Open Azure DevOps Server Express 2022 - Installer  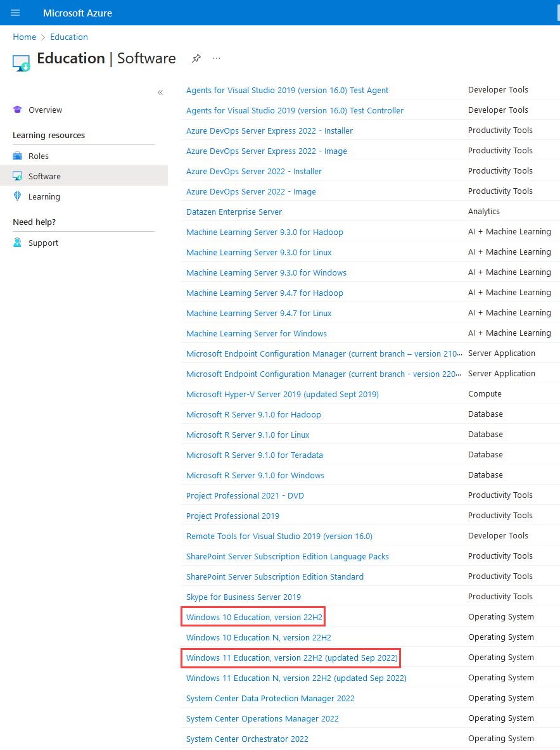(269, 130)
